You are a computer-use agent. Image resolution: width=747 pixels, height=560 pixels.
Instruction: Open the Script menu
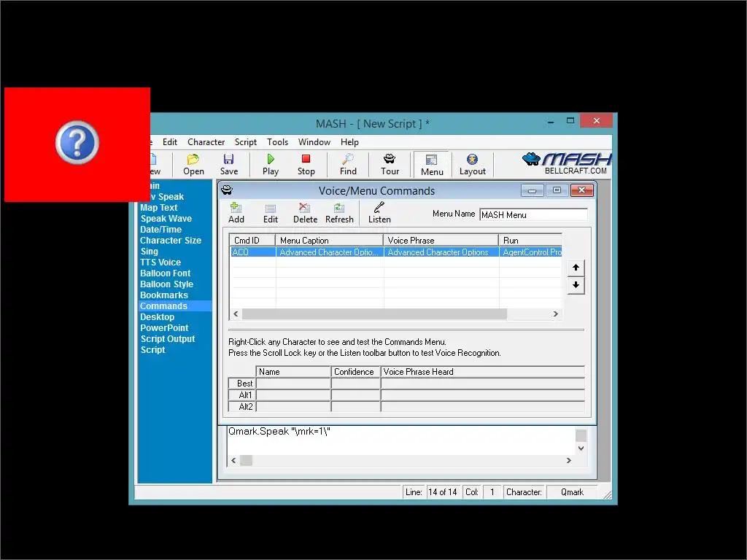point(245,142)
